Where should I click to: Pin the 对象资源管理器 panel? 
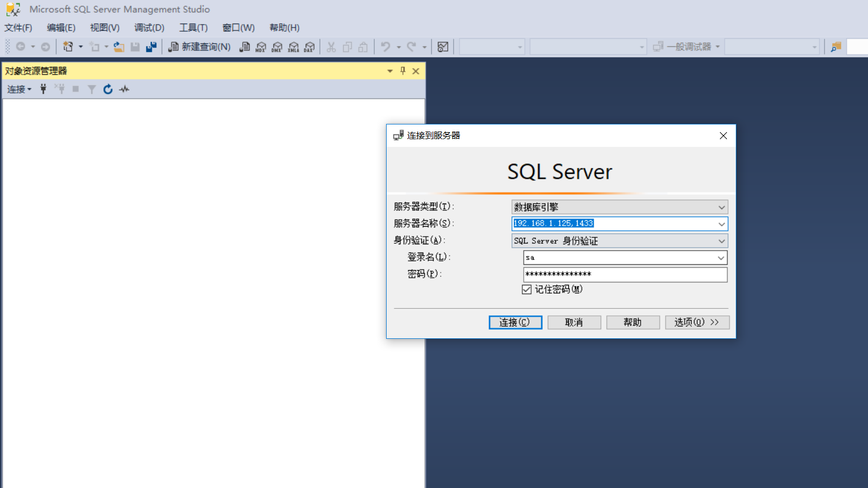click(x=403, y=70)
